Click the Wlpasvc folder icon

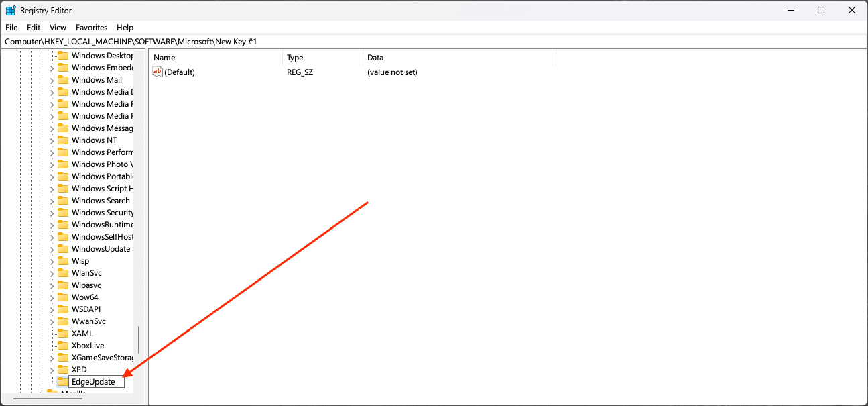(63, 285)
